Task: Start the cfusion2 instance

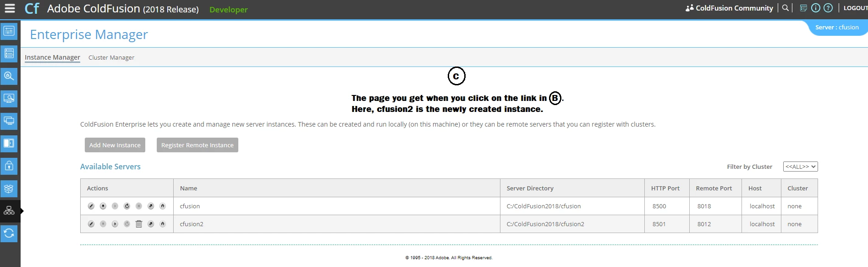Action: pos(115,224)
